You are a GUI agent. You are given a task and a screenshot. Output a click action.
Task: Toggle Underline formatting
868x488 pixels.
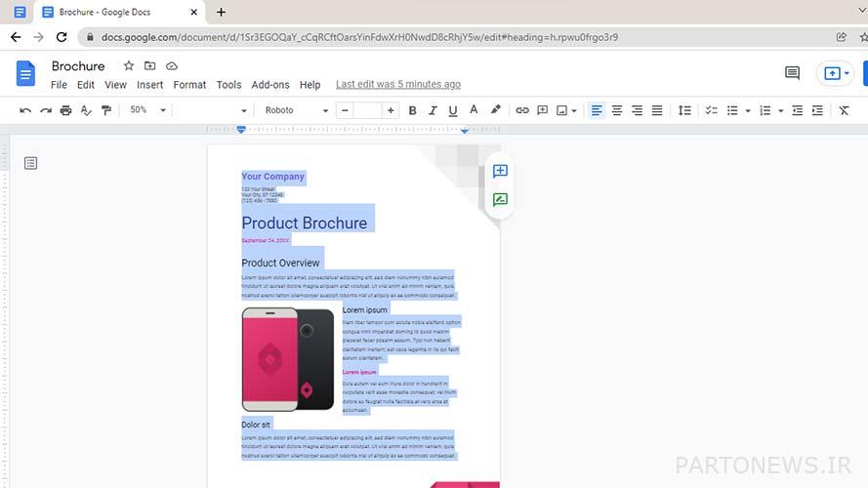click(x=453, y=110)
